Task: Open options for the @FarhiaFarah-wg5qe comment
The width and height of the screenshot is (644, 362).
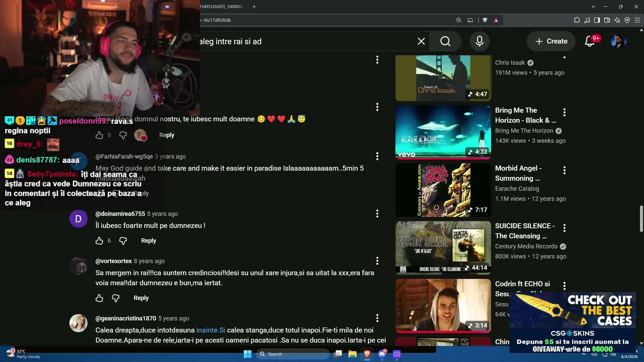Action: [377, 156]
